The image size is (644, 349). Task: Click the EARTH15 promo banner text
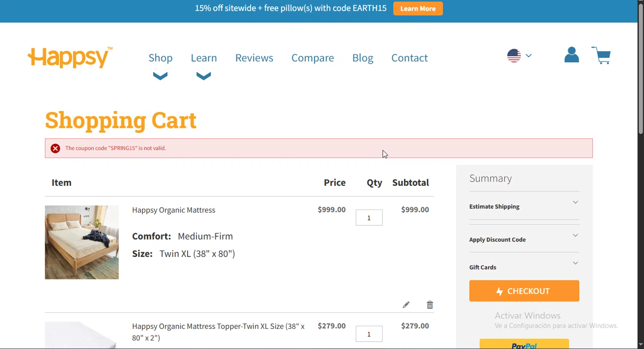[x=291, y=8]
